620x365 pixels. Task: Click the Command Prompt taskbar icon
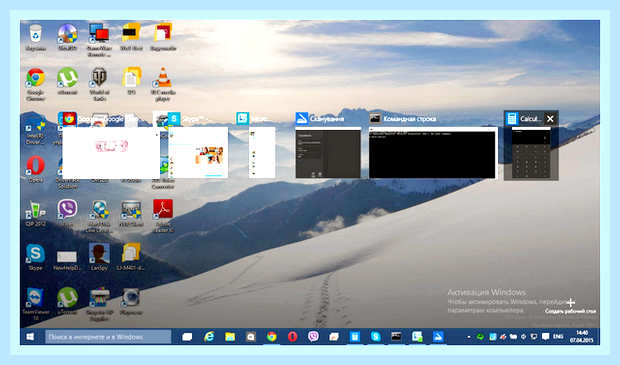[396, 337]
